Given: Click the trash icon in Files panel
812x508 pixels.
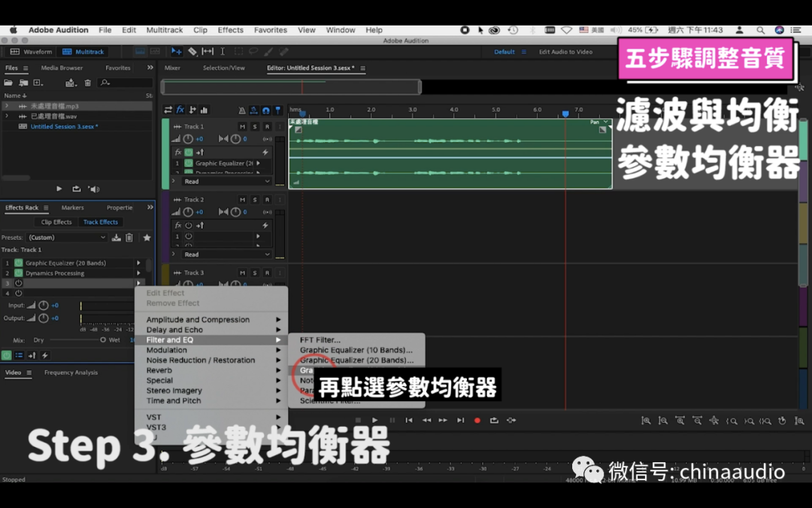Looking at the screenshot, I should point(87,83).
